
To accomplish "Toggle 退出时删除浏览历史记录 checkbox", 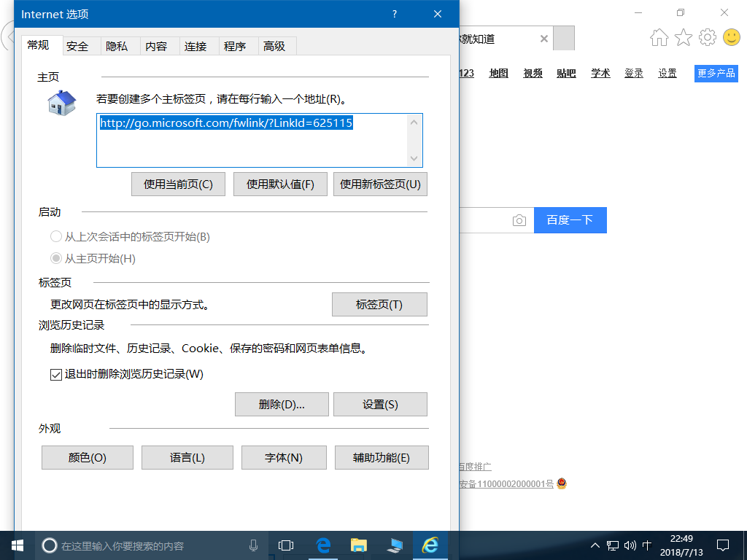I will pyautogui.click(x=56, y=374).
